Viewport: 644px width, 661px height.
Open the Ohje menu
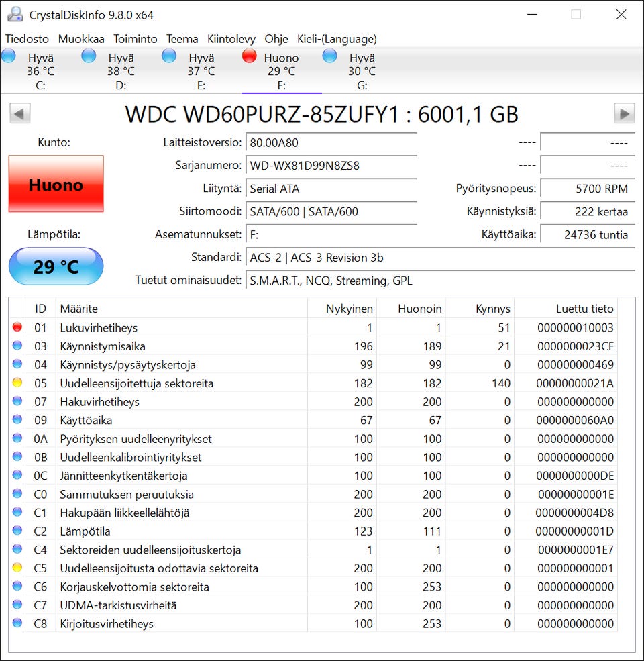tap(276, 39)
